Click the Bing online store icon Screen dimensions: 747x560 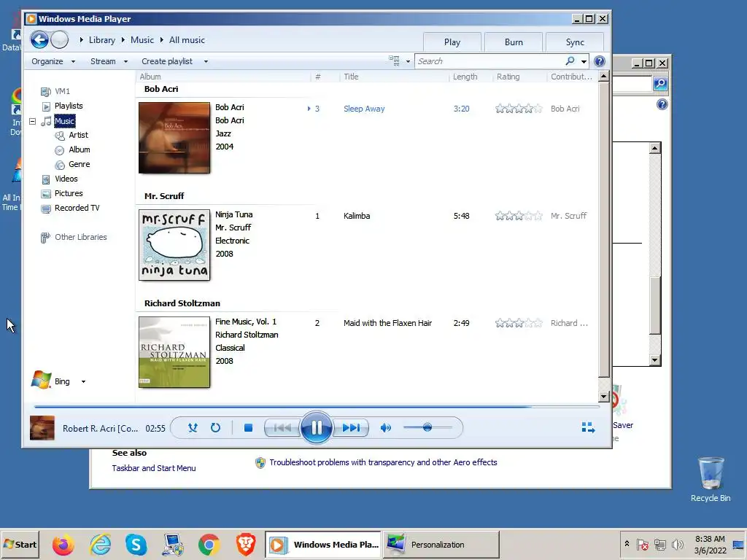pyautogui.click(x=42, y=381)
